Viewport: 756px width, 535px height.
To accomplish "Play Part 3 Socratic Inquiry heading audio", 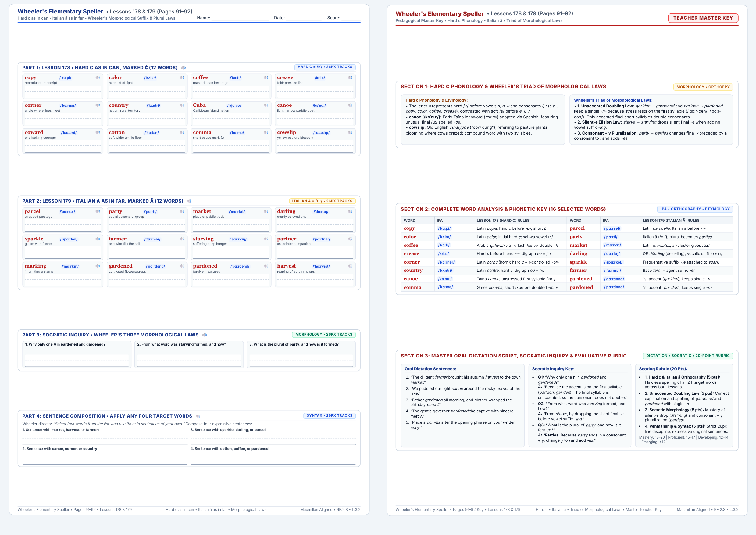I will pos(205,335).
